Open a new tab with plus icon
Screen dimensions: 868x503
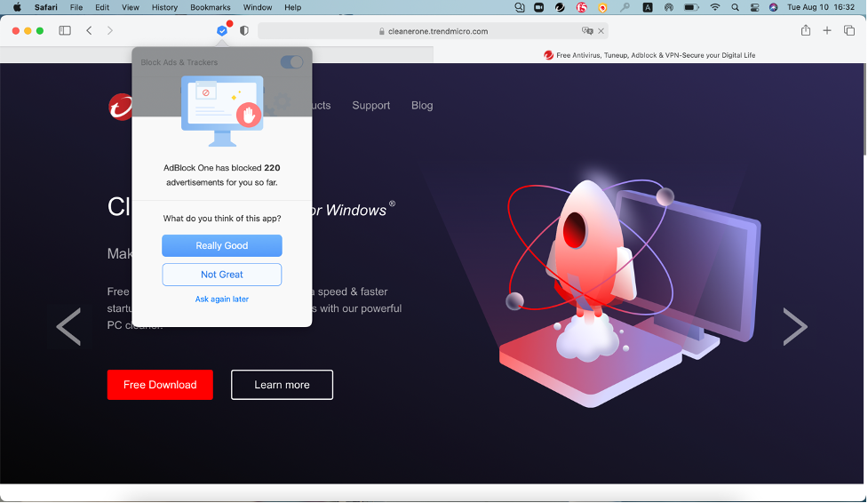pyautogui.click(x=827, y=30)
